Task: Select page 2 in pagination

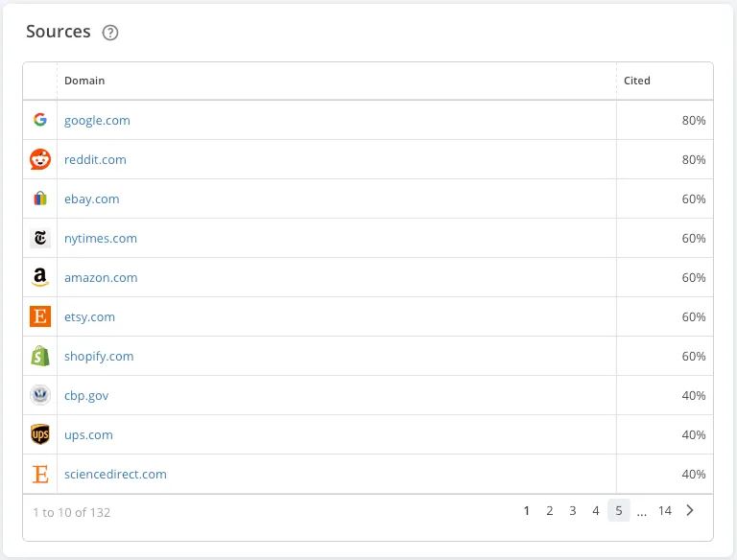Action: tap(550, 511)
